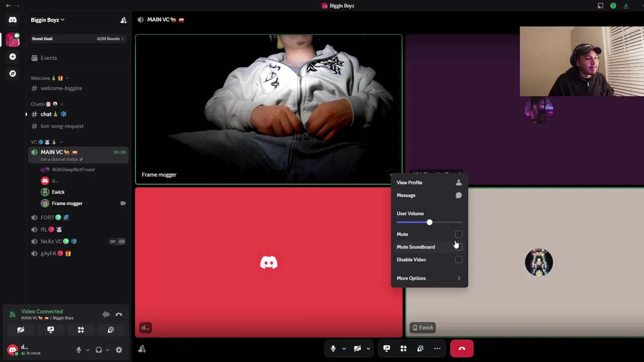Viewport: 644px width, 362px height.
Task: Open the Boost Goal 0/33 Boosts bar
Action: pos(78,39)
